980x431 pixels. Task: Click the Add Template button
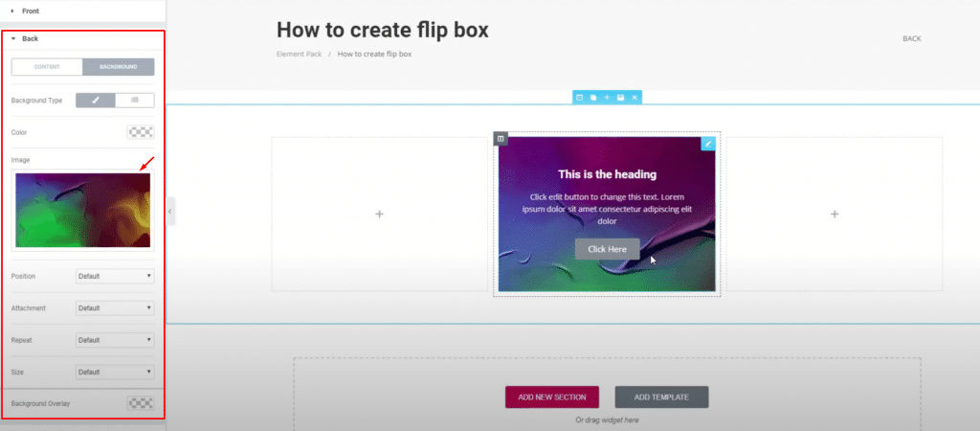coord(661,397)
